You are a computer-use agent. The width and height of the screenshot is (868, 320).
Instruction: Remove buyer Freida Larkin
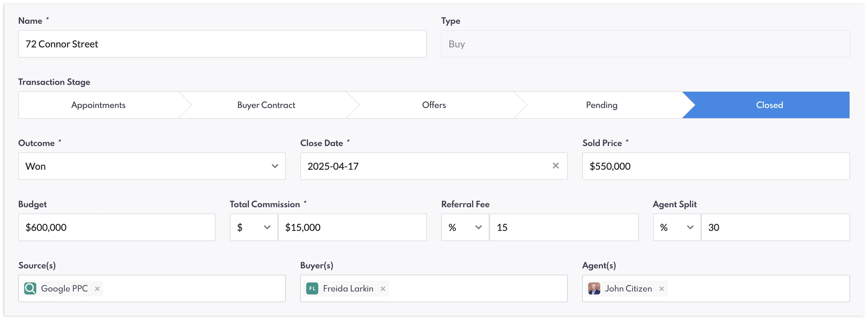click(383, 289)
